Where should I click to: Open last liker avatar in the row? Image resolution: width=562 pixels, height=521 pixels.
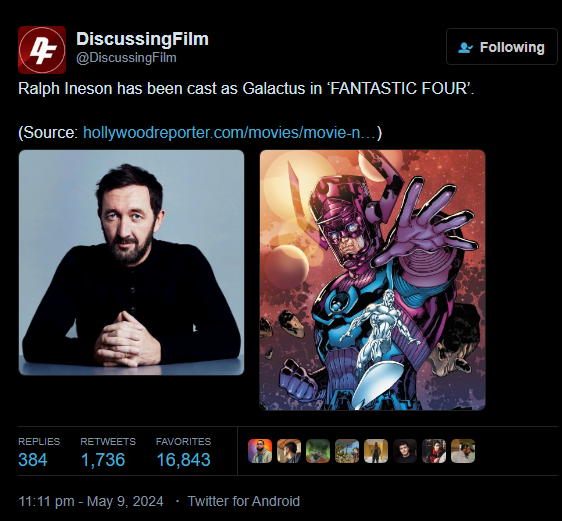point(463,451)
